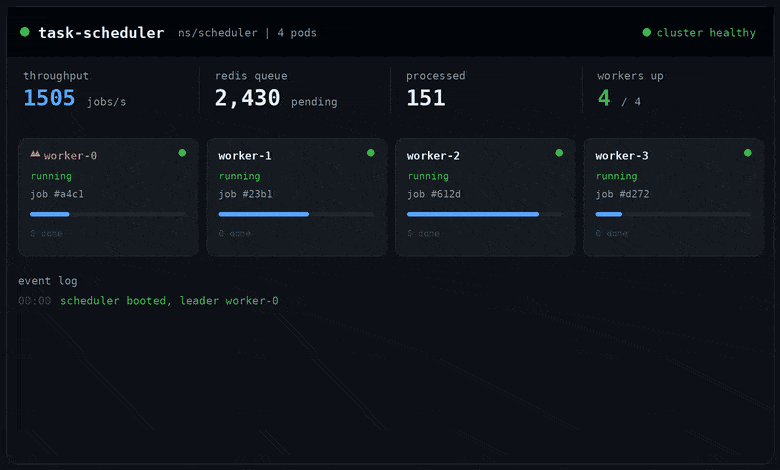Viewport: 780px width, 470px height.
Task: Click the green dot beside task-scheduler title
Action: coord(24,32)
